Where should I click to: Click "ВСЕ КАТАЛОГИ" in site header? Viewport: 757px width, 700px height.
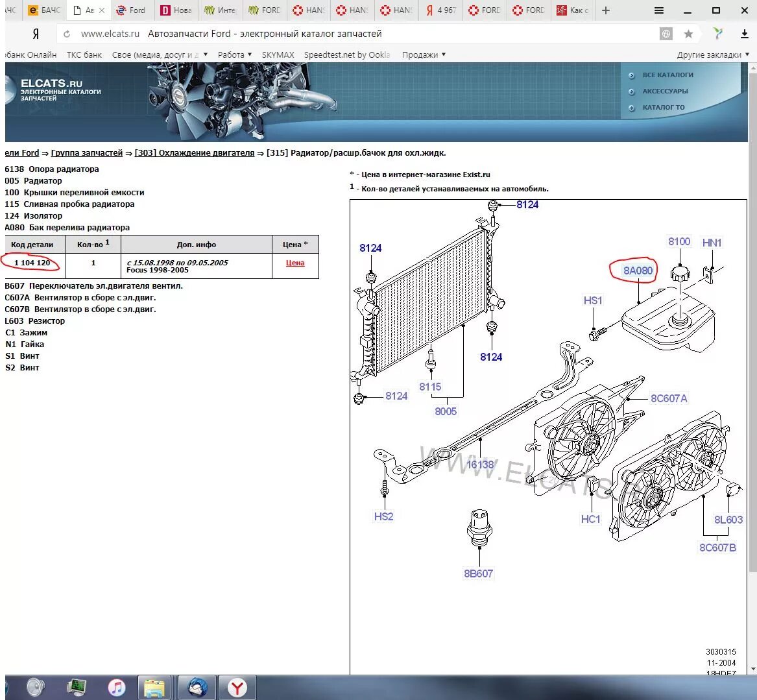667,75
